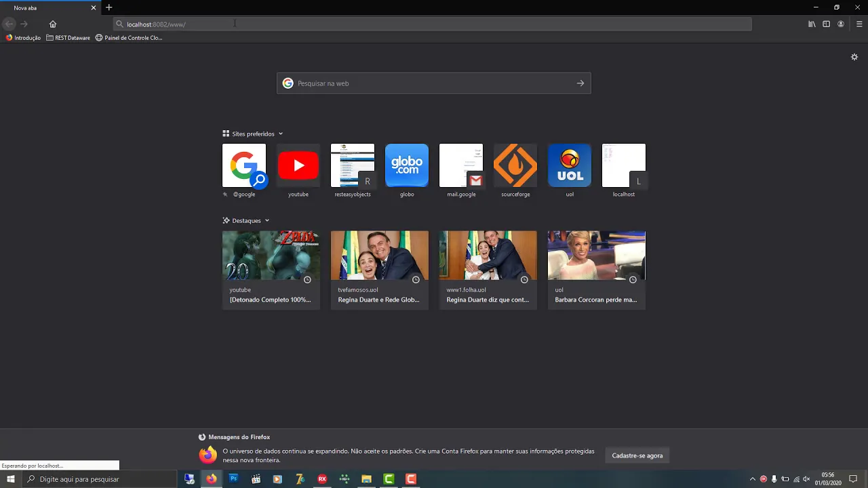868x488 pixels.
Task: Open the red Camtasia recorder taskbar icon
Action: click(x=411, y=479)
